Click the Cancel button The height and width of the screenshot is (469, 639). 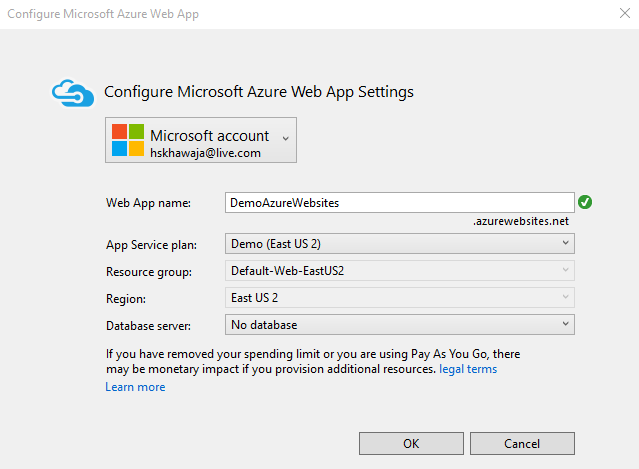[x=522, y=443]
